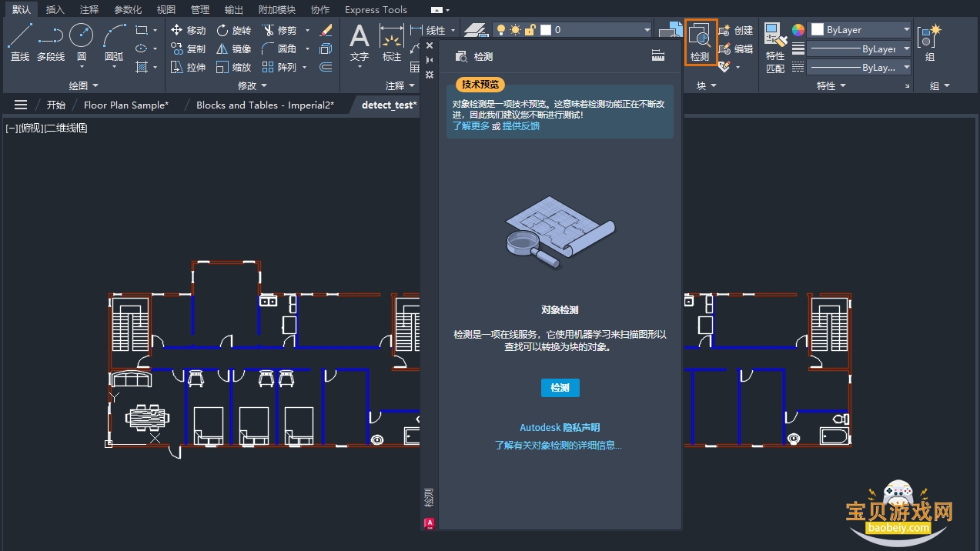Click Edit block (编辑) icon

point(736,48)
